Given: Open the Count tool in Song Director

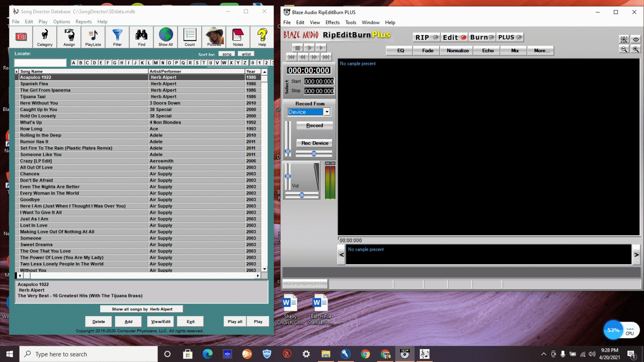Looking at the screenshot, I should 190,37.
